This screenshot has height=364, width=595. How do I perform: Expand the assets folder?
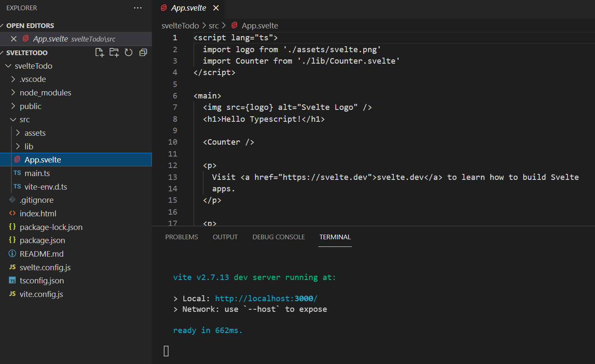click(x=18, y=133)
